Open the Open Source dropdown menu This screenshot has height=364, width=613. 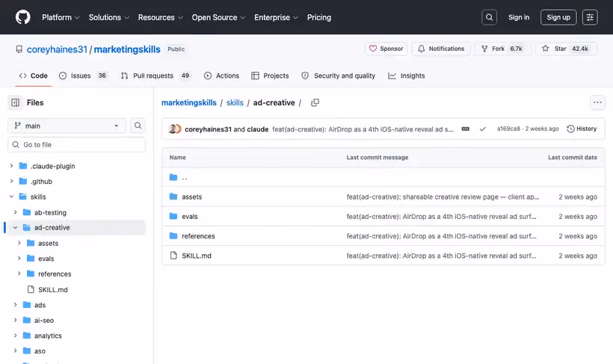coord(218,17)
